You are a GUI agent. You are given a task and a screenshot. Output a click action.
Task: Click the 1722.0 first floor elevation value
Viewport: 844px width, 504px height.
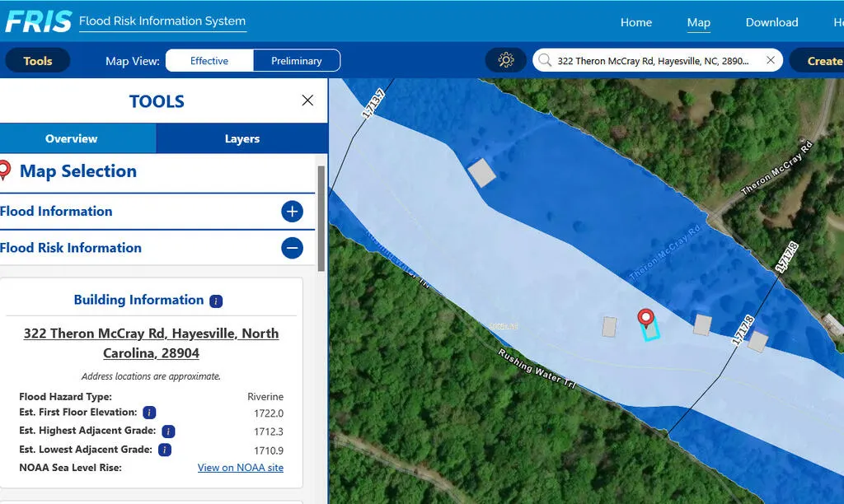tap(269, 413)
